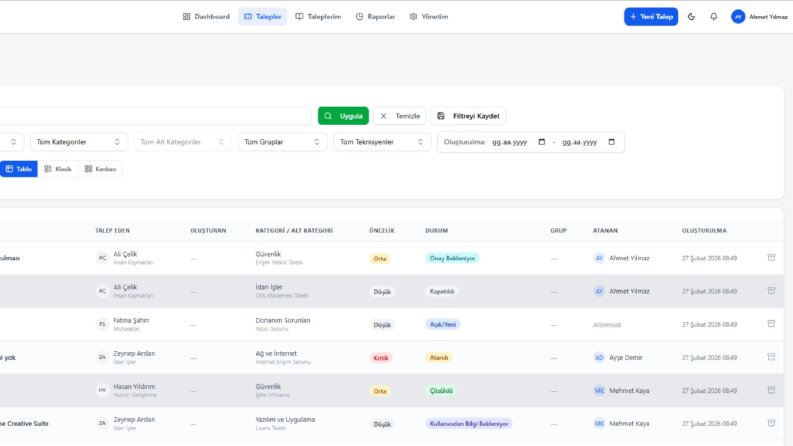Click the Atanmadı assignee cell

pyautogui.click(x=607, y=325)
